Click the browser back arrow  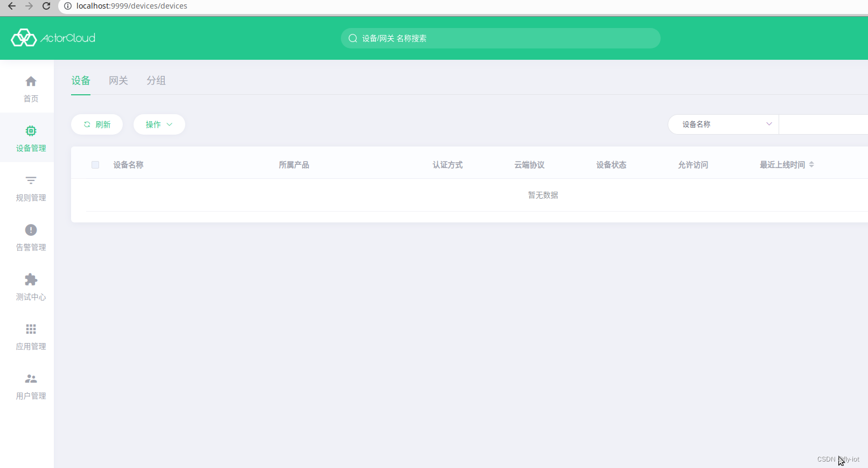(12, 6)
